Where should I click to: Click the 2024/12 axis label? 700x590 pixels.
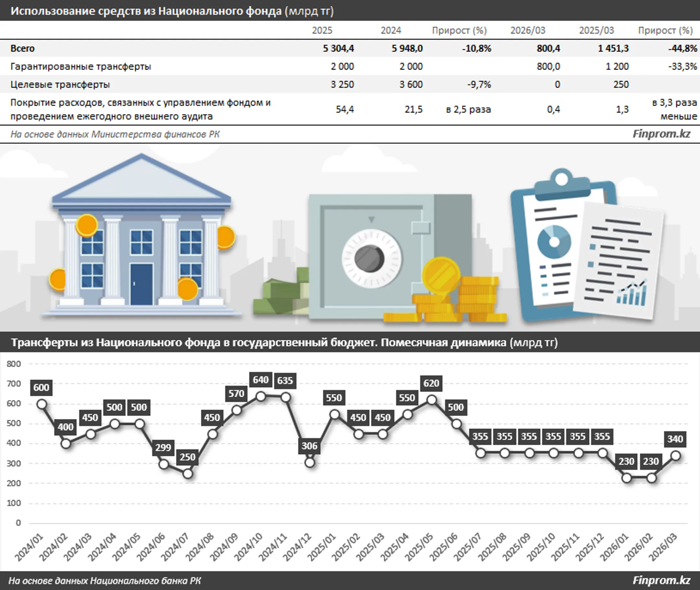(x=297, y=547)
